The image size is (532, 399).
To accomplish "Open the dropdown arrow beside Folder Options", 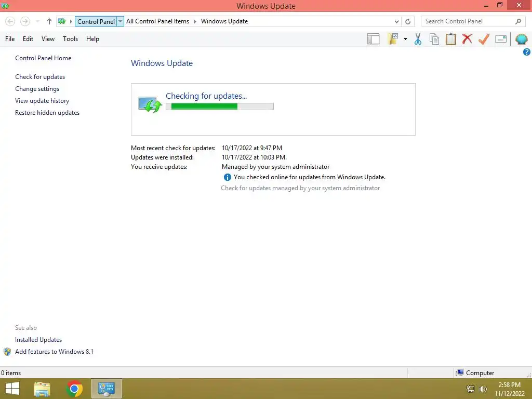I will 405,39.
